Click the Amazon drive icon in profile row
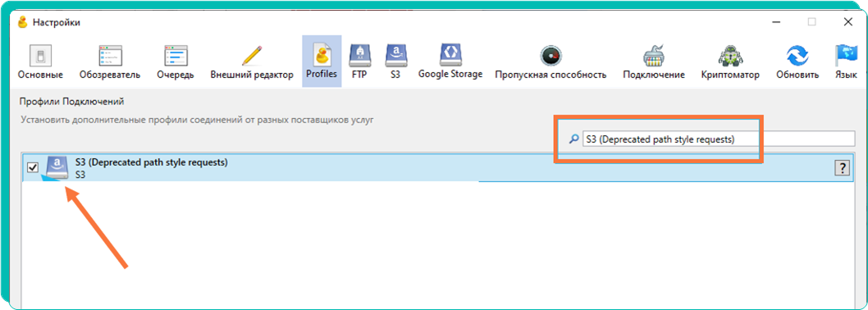 pyautogui.click(x=57, y=167)
